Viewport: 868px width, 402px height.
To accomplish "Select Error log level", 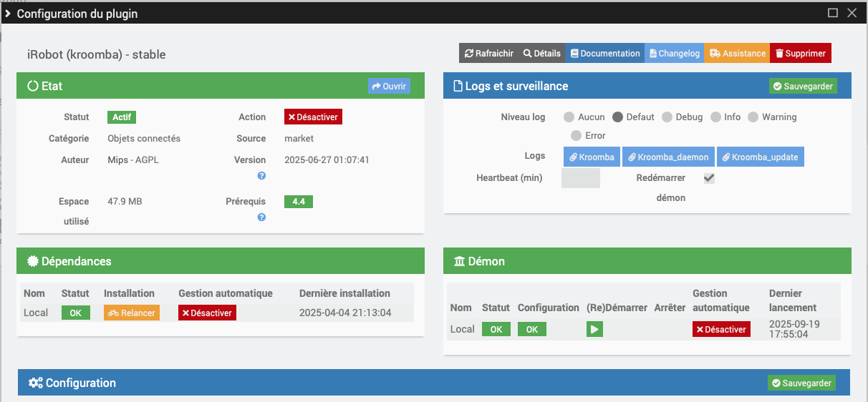I will click(576, 135).
